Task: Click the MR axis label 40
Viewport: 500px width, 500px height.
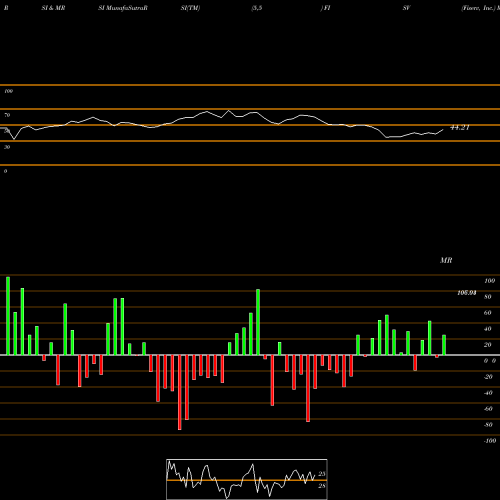Action: [x=488, y=329]
